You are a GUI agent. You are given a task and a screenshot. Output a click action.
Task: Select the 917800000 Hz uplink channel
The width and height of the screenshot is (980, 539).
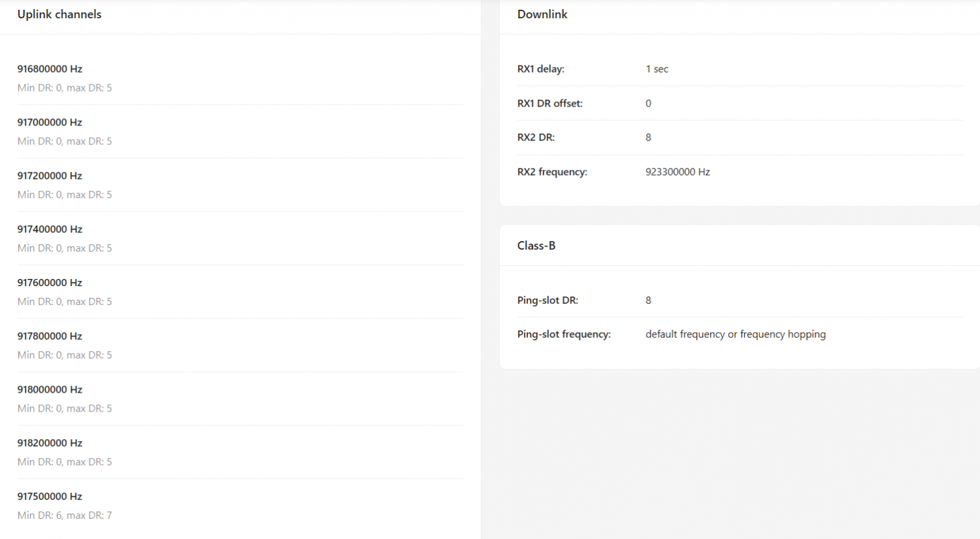click(50, 336)
